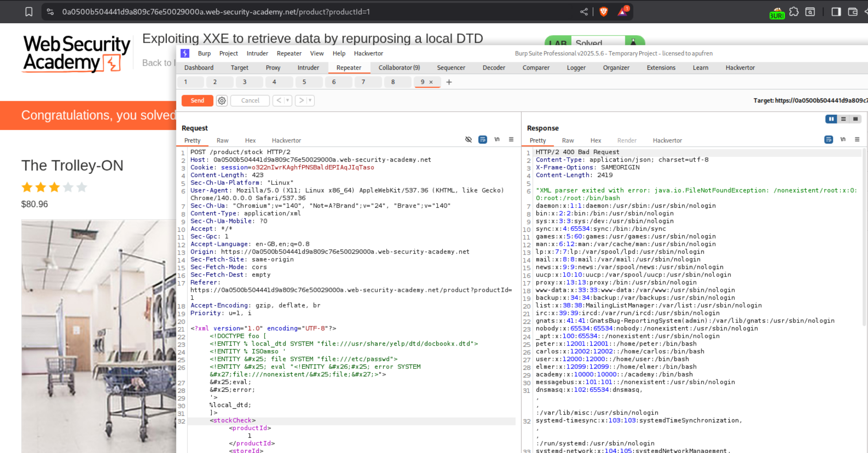The width and height of the screenshot is (868, 453).
Task: Click the Cancel button
Action: pos(250,100)
